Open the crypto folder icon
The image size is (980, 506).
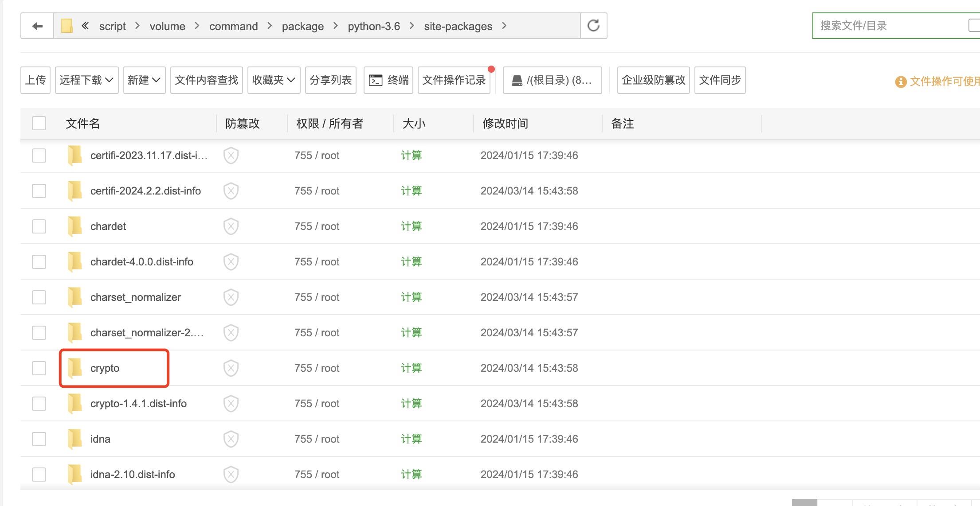pyautogui.click(x=75, y=368)
